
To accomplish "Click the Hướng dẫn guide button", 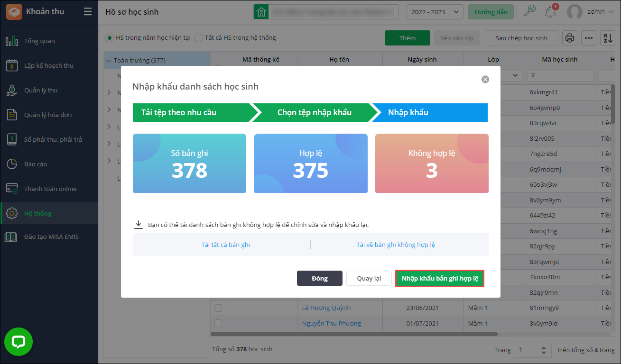I will 491,12.
